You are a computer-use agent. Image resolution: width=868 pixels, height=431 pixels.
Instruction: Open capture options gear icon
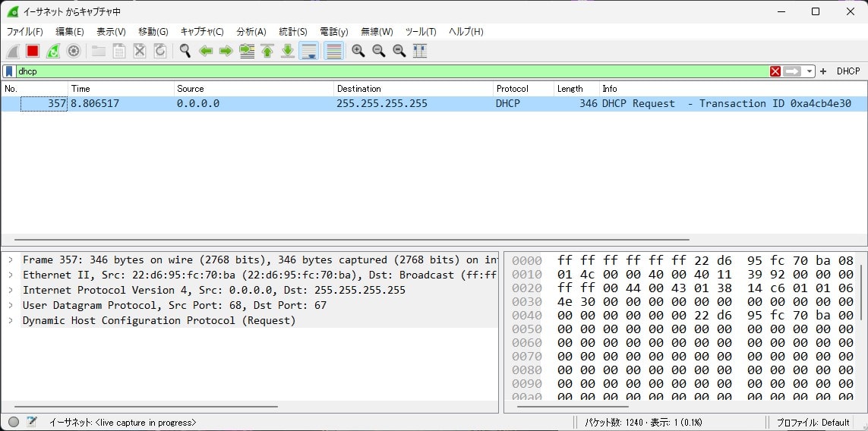click(74, 52)
